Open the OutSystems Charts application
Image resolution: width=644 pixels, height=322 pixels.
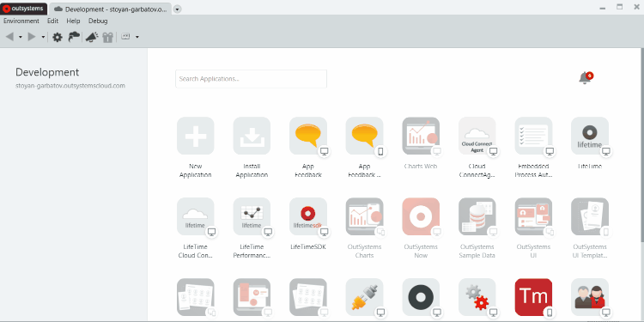click(364, 216)
